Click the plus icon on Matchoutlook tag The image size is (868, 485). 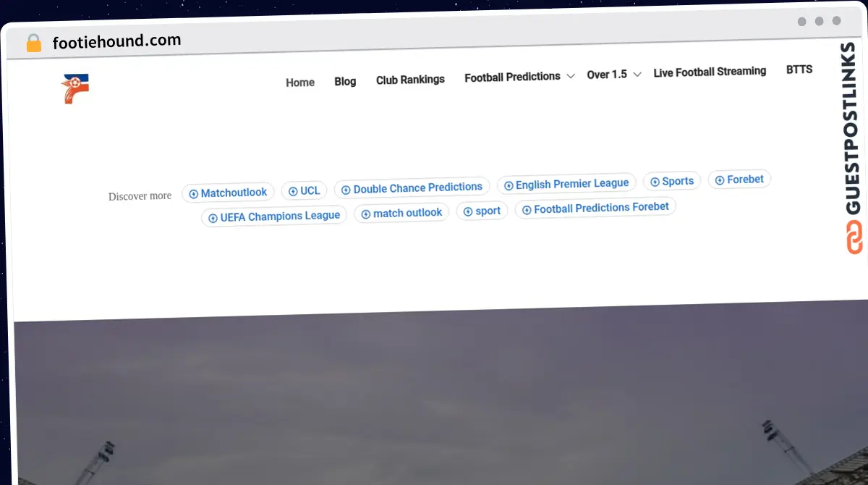[193, 194]
